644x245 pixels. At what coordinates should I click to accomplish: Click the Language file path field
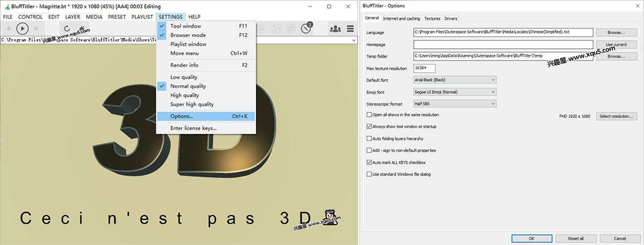pos(503,32)
